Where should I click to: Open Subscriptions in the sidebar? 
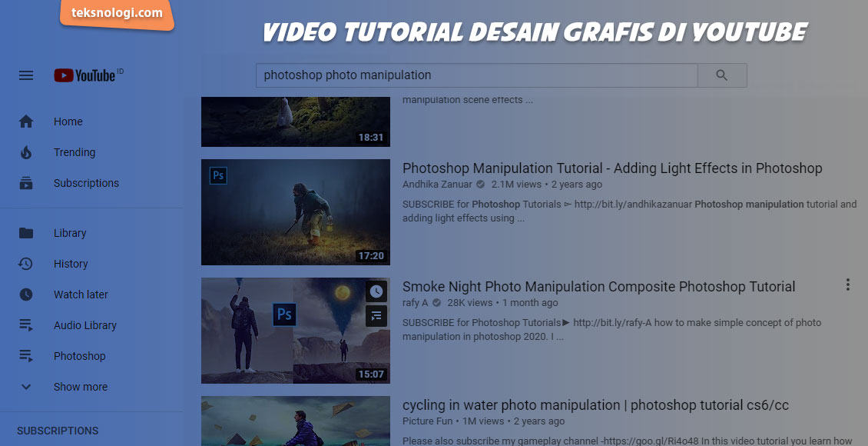point(86,183)
